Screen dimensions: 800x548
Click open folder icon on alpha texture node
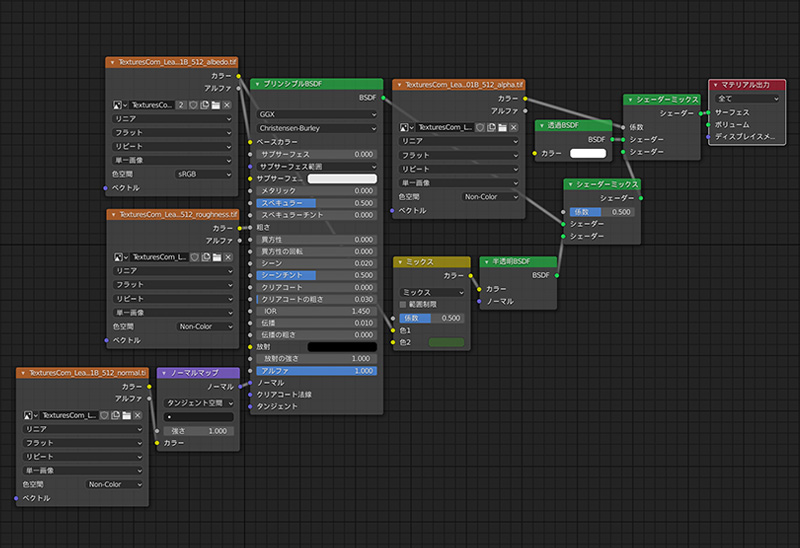point(503,128)
